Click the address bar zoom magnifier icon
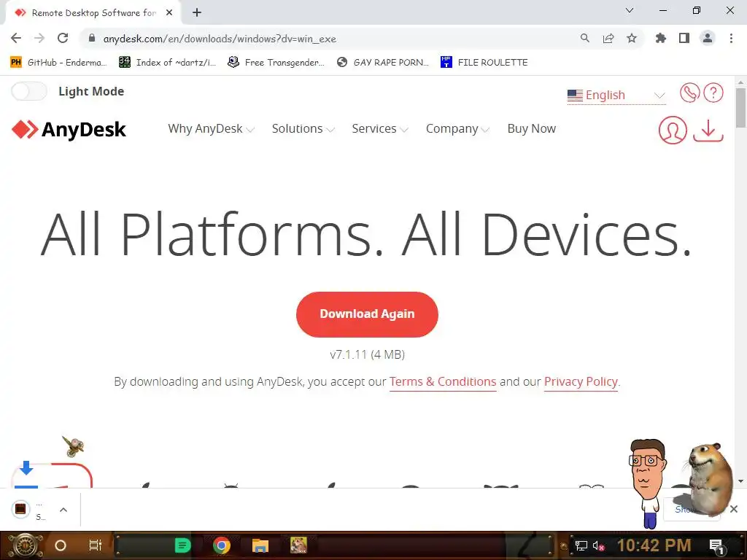 click(x=584, y=38)
